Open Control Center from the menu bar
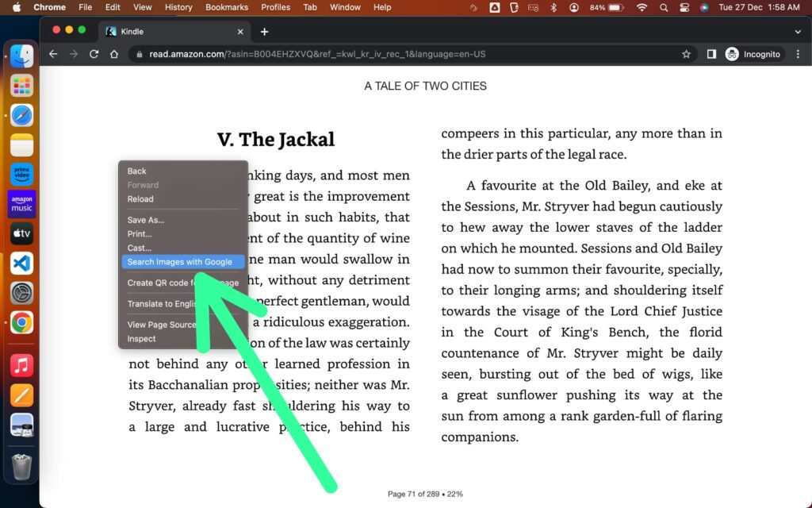812x508 pixels. pos(684,8)
